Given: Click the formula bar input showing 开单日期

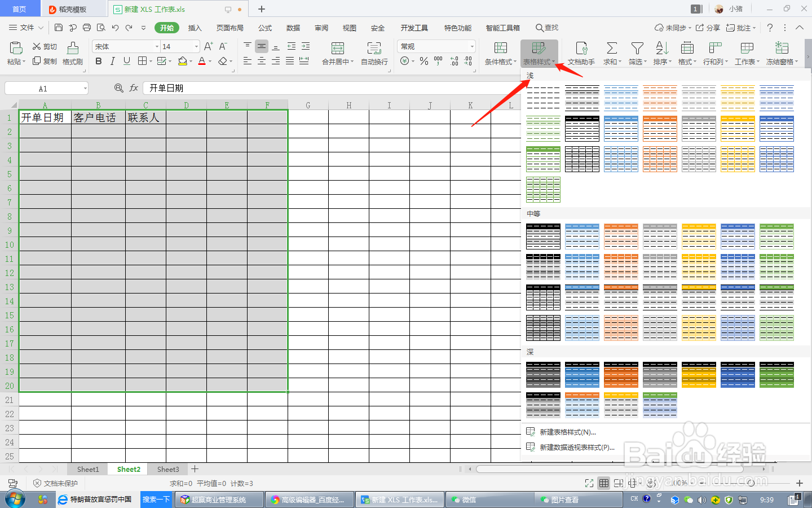Looking at the screenshot, I should 333,88.
